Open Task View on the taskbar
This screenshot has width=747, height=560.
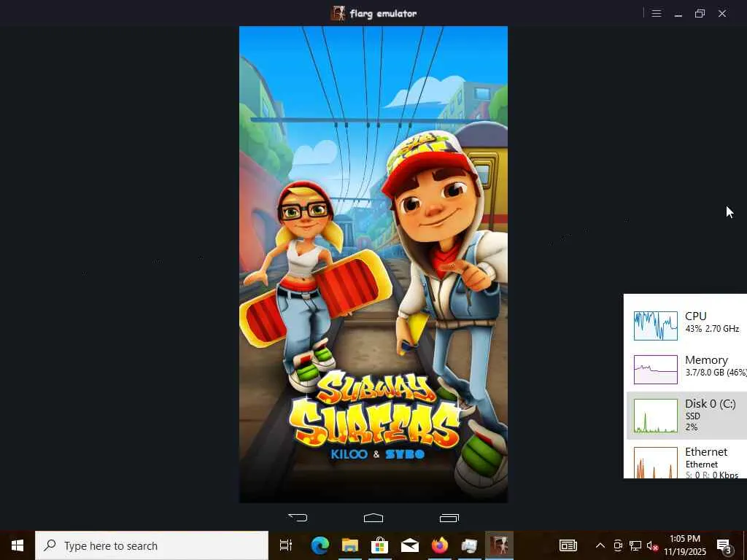(x=285, y=545)
